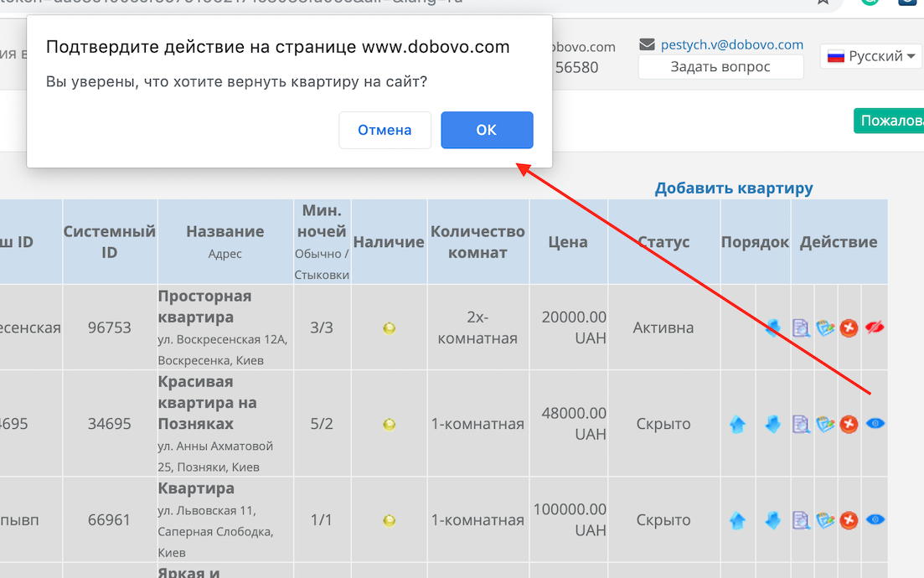The image size is (924, 578).
Task: Open the pestych.v@dobovo.com email link
Action: click(732, 44)
